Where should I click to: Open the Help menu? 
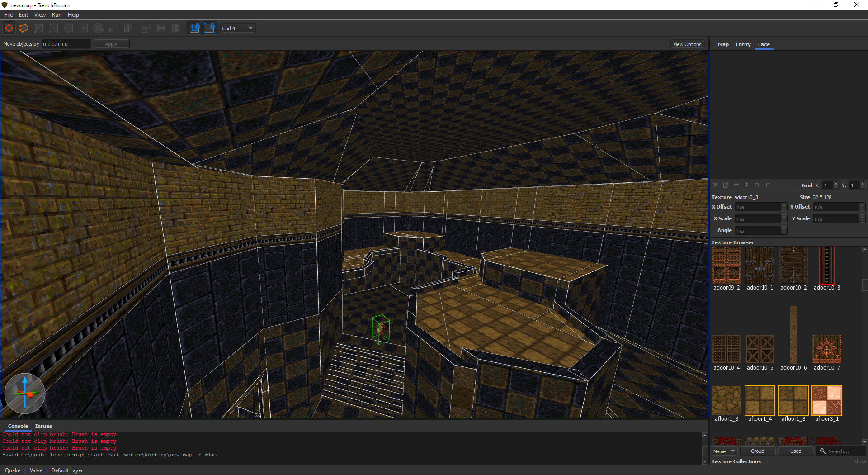[x=73, y=15]
